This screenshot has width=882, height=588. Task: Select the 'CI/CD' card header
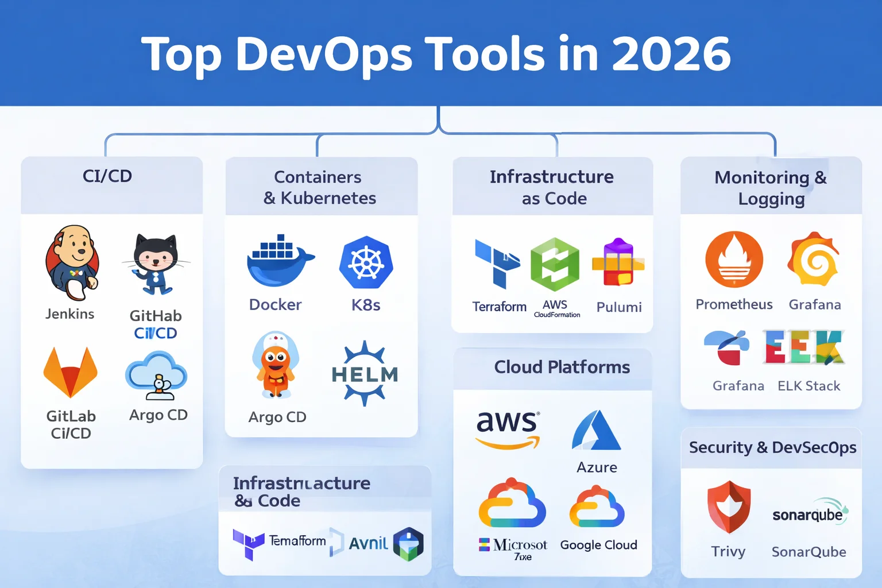(x=112, y=185)
